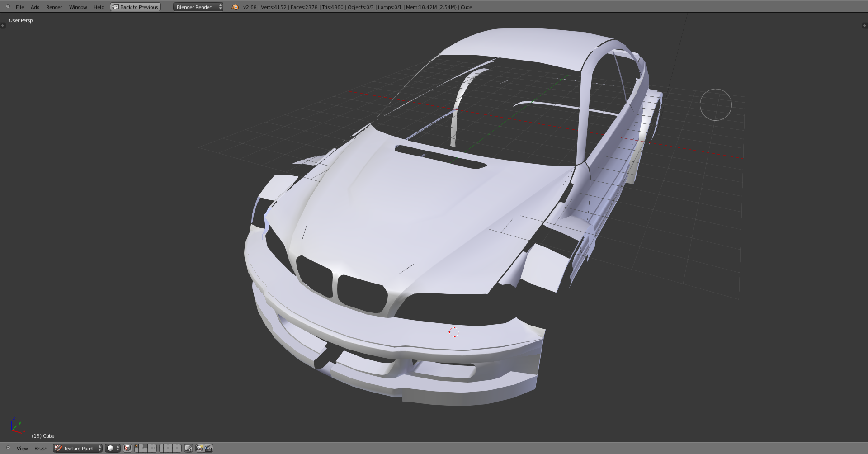Open the Add menu
The height and width of the screenshot is (454, 868).
click(35, 7)
